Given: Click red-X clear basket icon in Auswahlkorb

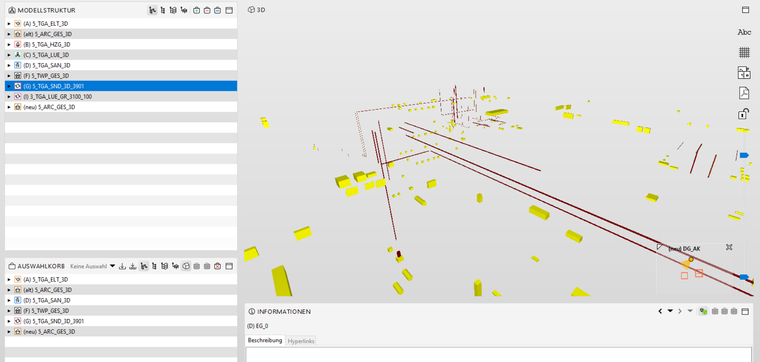Looking at the screenshot, I should point(218,266).
